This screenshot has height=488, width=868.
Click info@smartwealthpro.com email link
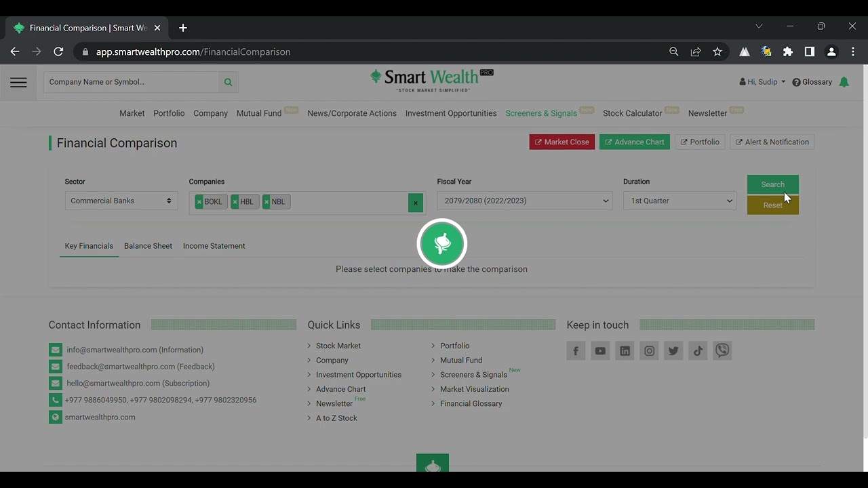point(135,350)
